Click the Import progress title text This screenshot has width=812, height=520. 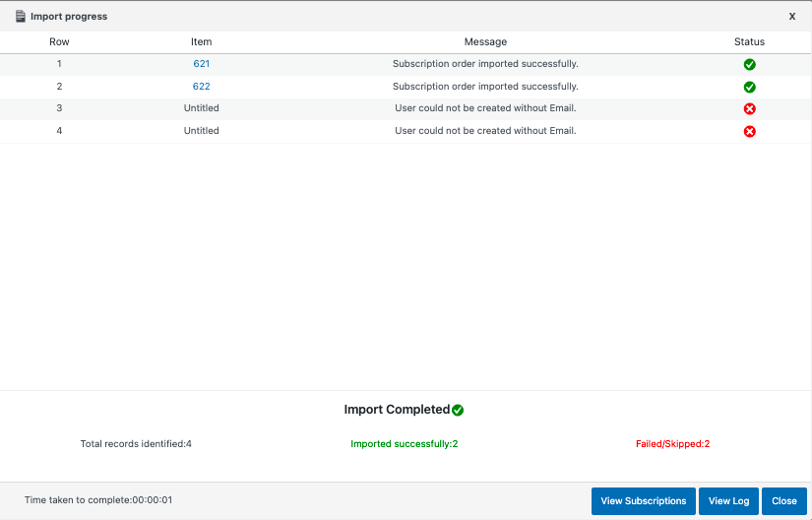pyautogui.click(x=69, y=17)
